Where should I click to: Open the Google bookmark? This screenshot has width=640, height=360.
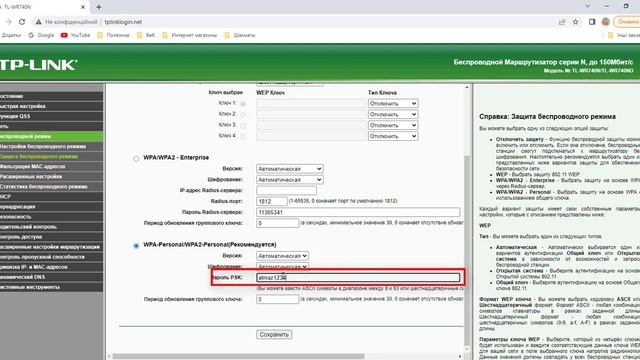(x=41, y=35)
